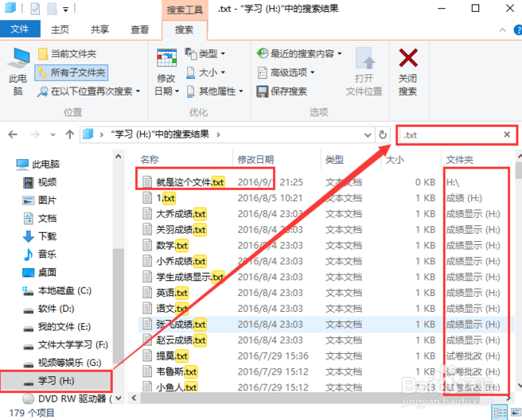The height and width of the screenshot is (420, 522).
Task: Select 我的文件 (E:) drive
Action: [x=57, y=327]
